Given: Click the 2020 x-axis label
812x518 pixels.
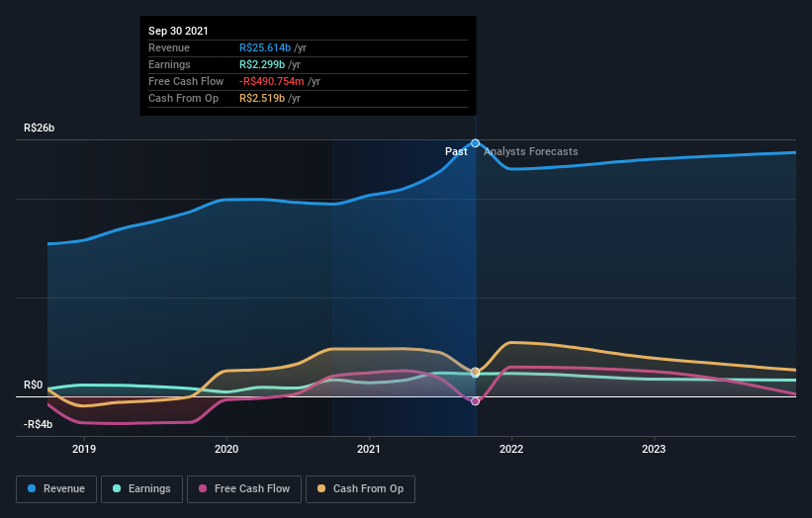Looking at the screenshot, I should tap(226, 449).
